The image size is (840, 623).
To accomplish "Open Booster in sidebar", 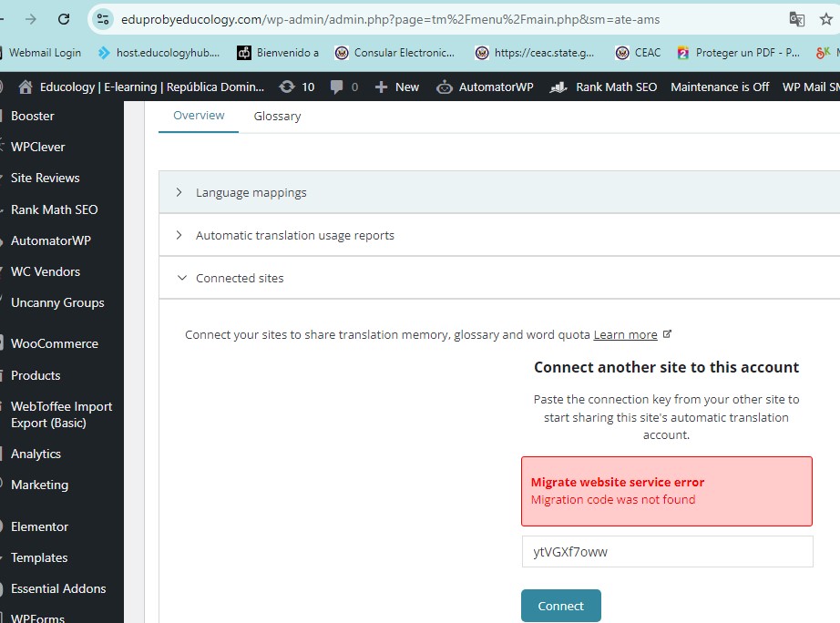I will (33, 116).
